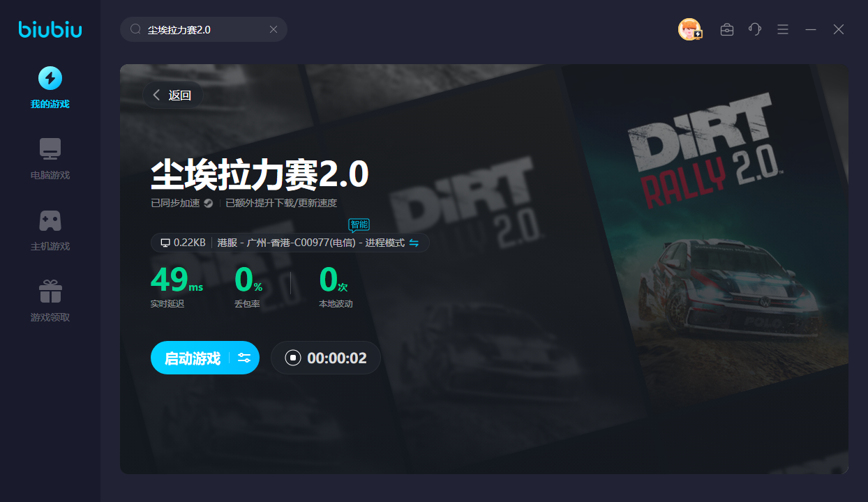868x502 pixels.
Task: Open launch settings sliders icon
Action: 244,358
